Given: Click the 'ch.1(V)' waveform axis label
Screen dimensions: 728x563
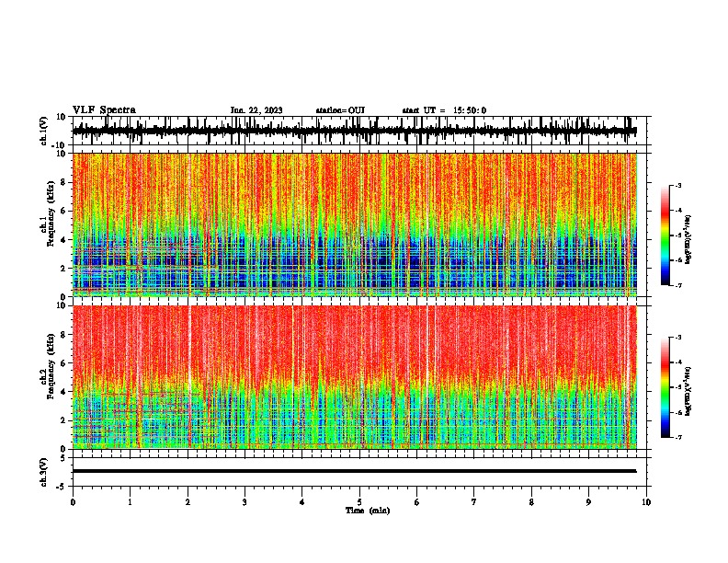Looking at the screenshot, I should [44, 131].
